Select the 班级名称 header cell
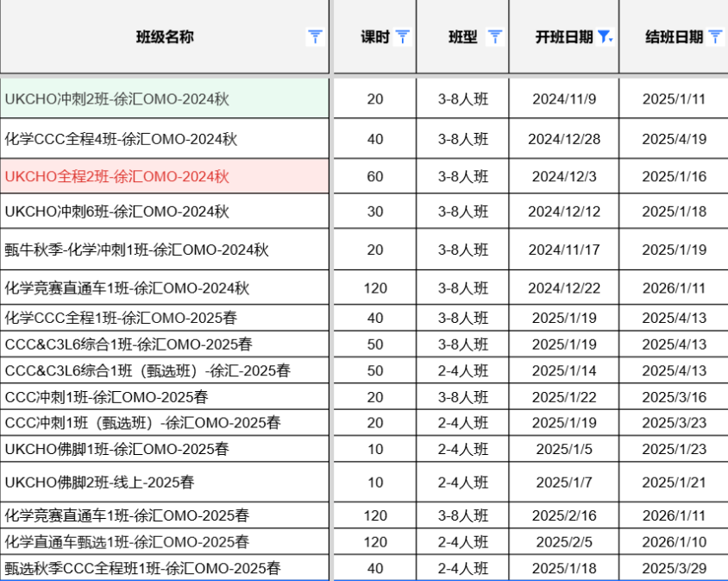 point(165,37)
